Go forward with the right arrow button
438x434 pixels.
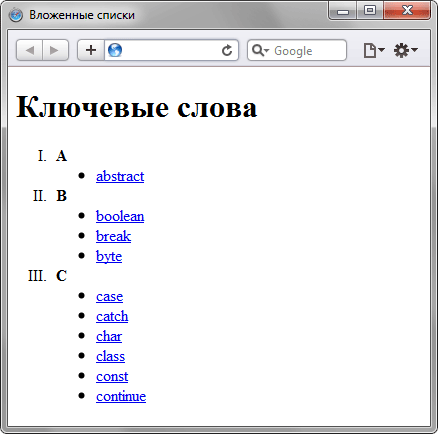[x=55, y=50]
